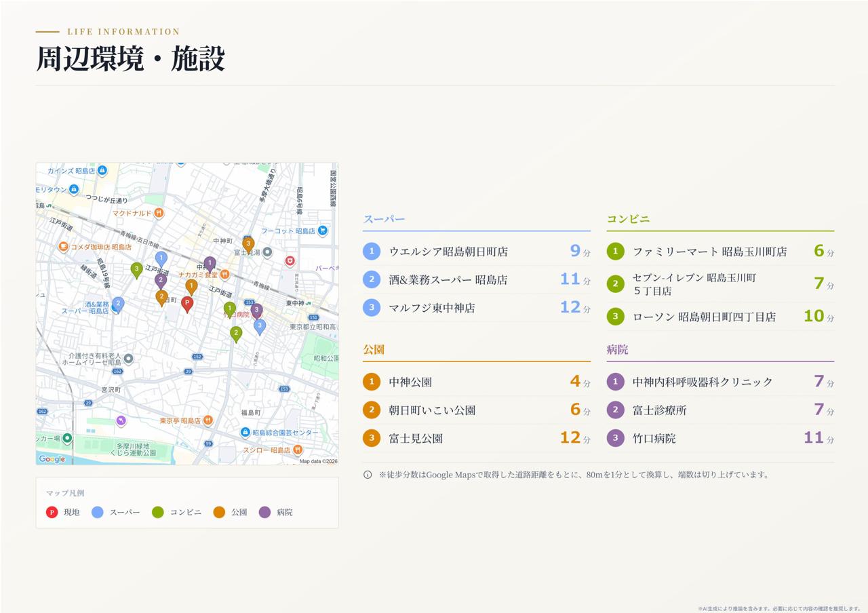
Task: Click the red P property pin on the map
Action: (x=187, y=304)
